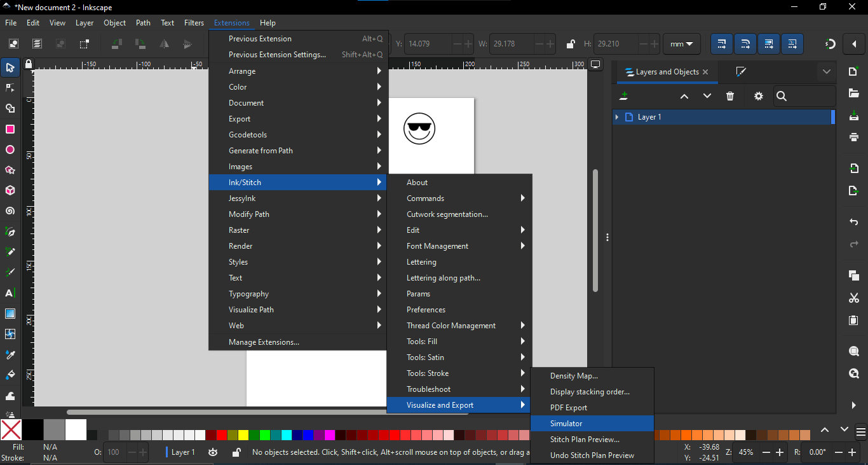Image resolution: width=868 pixels, height=465 pixels.
Task: Select the Node edit tool
Action: pyautogui.click(x=10, y=88)
